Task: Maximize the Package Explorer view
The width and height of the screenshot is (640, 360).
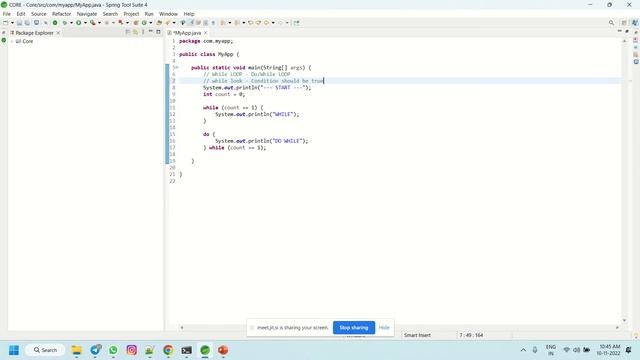Action: pos(158,32)
